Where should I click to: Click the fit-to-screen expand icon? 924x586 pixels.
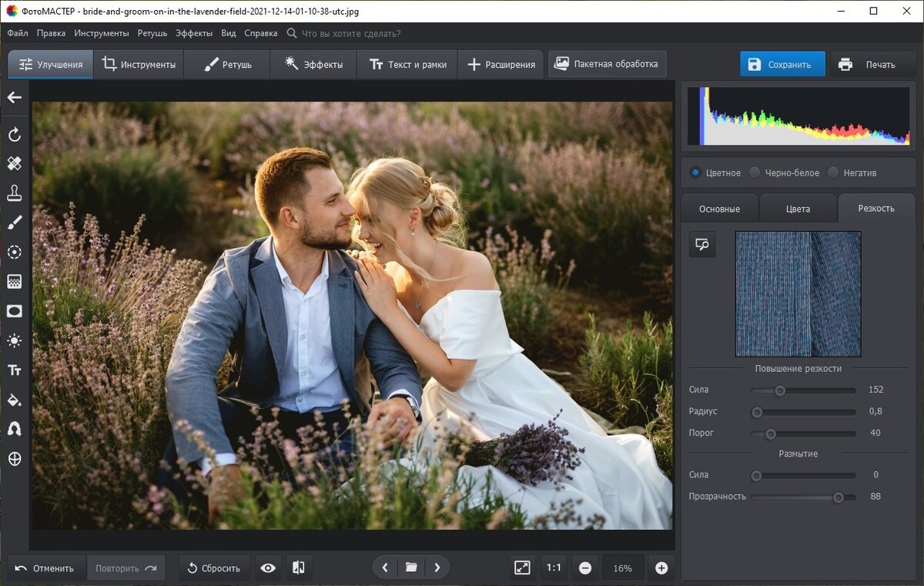tap(522, 568)
